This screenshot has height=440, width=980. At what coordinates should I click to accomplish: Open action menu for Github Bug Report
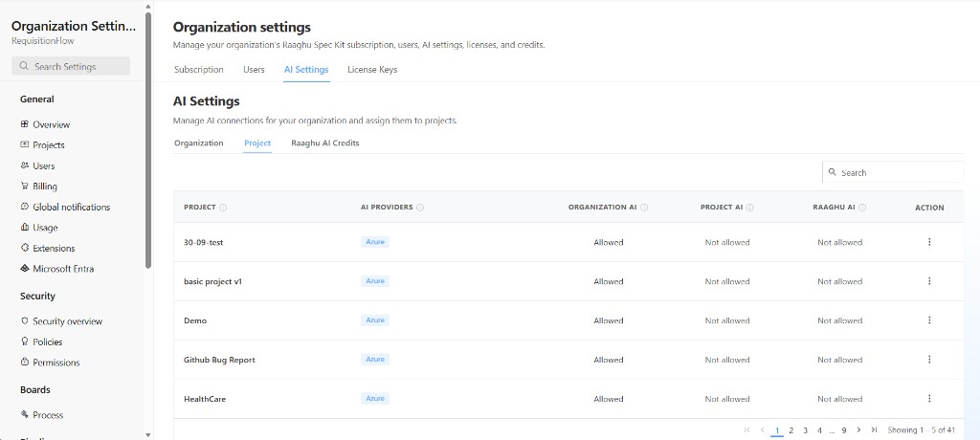929,360
